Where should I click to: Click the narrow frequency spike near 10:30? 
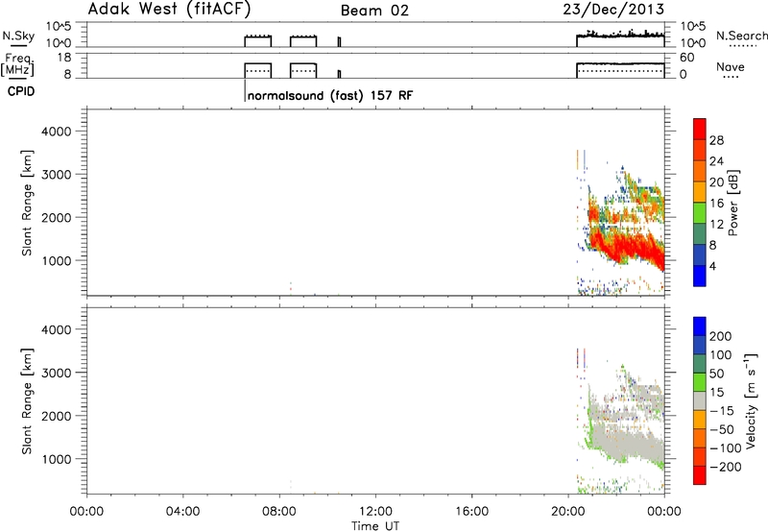click(339, 74)
